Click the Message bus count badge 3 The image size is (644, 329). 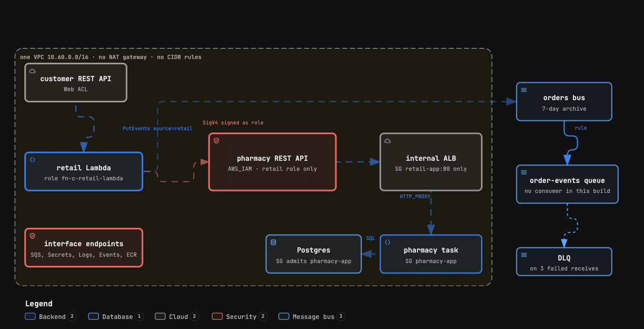(341, 316)
